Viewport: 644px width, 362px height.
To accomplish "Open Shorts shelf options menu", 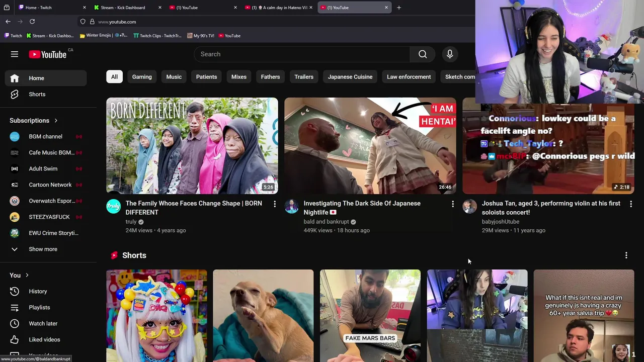I will 626,255.
